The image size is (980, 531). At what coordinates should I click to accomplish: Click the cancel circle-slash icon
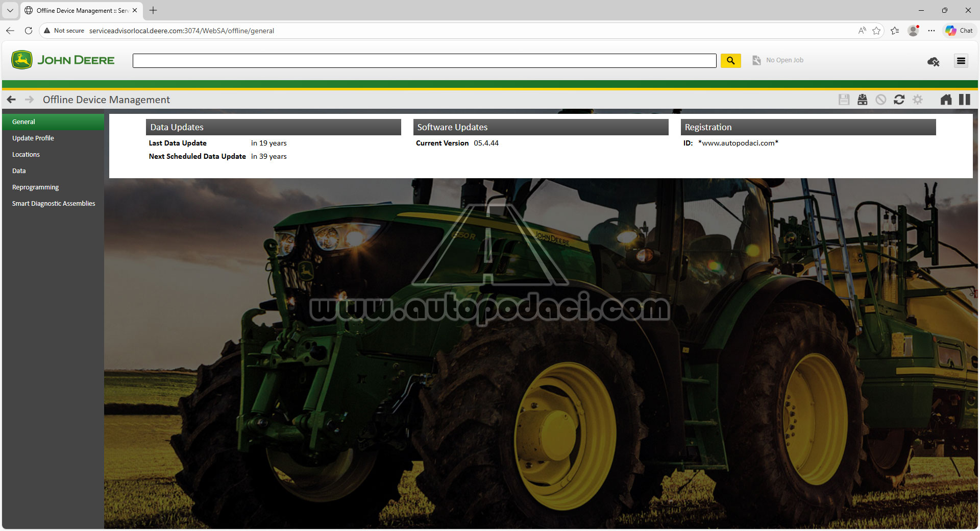[880, 100]
